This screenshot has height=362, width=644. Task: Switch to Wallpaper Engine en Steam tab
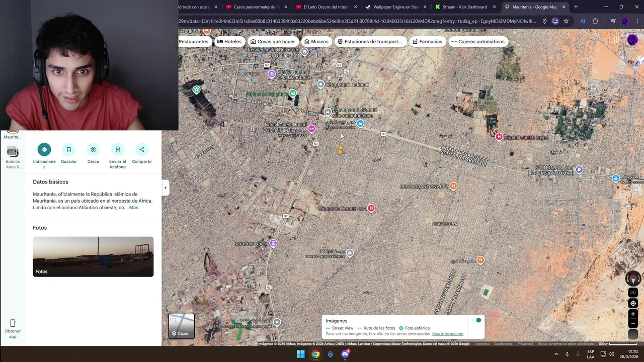[396, 7]
